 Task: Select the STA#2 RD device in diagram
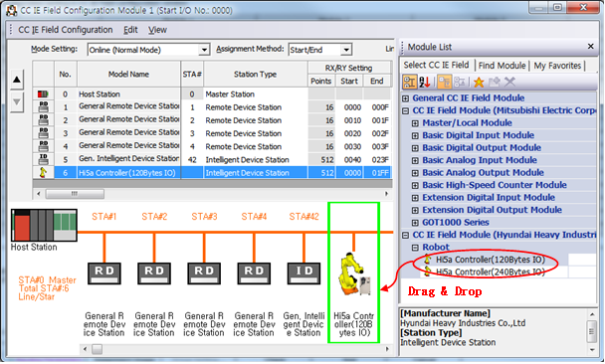(154, 273)
